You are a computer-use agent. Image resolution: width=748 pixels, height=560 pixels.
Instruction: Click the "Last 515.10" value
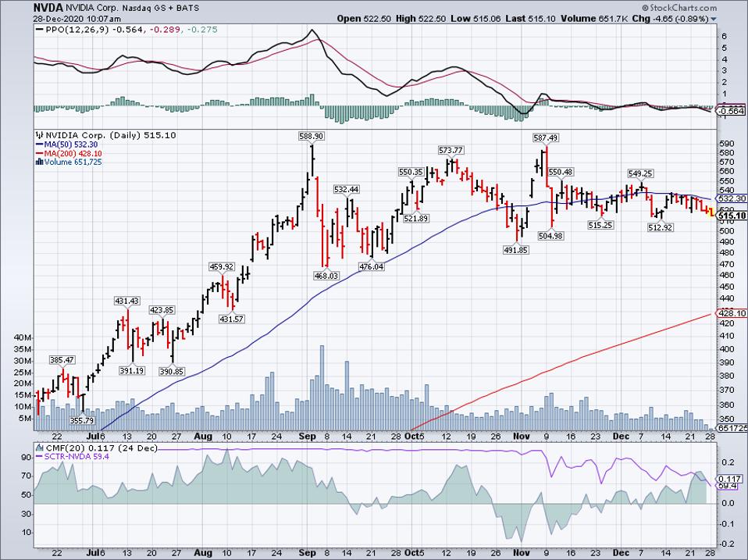pyautogui.click(x=530, y=19)
